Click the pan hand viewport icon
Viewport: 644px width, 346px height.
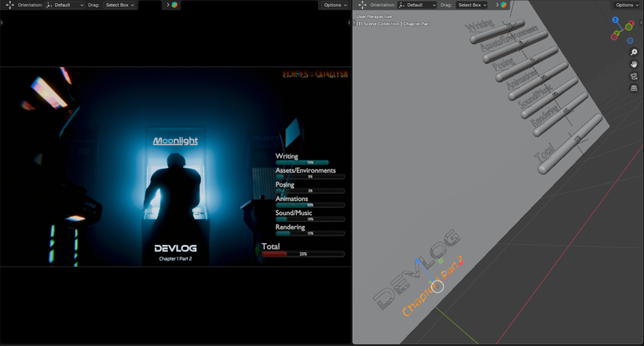click(x=634, y=64)
